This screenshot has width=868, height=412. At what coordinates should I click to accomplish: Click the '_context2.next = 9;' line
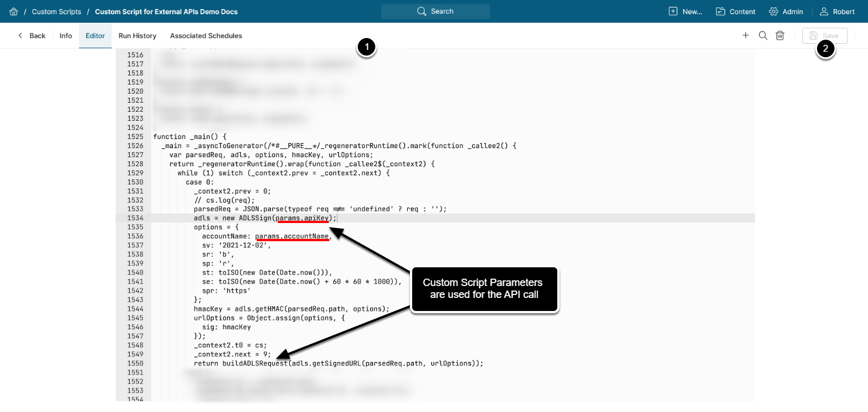[x=232, y=355]
